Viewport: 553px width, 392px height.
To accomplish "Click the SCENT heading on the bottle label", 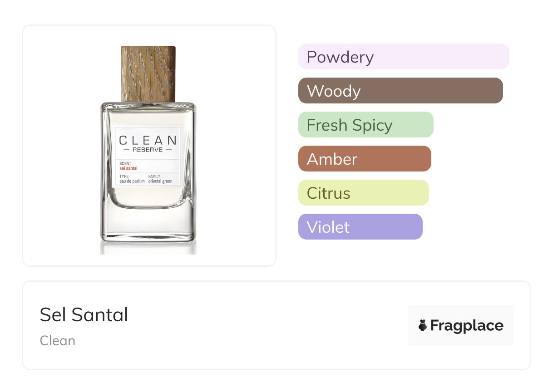I will [125, 163].
